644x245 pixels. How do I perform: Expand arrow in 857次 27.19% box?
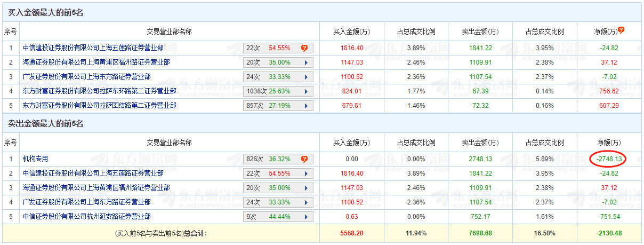[x=306, y=106]
